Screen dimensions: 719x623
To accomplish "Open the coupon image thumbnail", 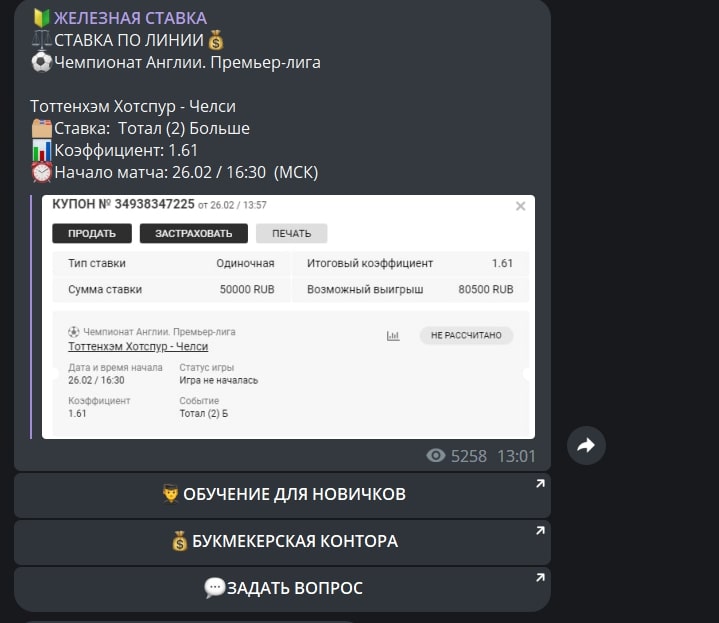I will click(288, 317).
